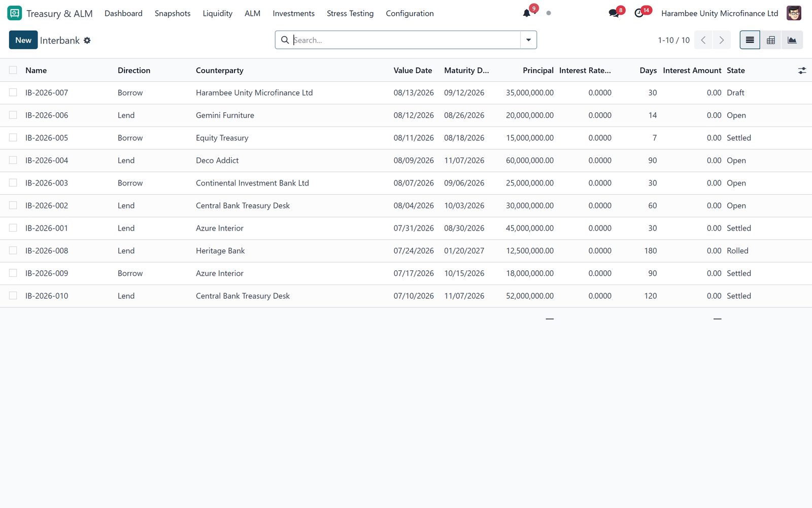This screenshot has height=508, width=812.
Task: Click the 1-10 / 10 pager counter
Action: 673,40
